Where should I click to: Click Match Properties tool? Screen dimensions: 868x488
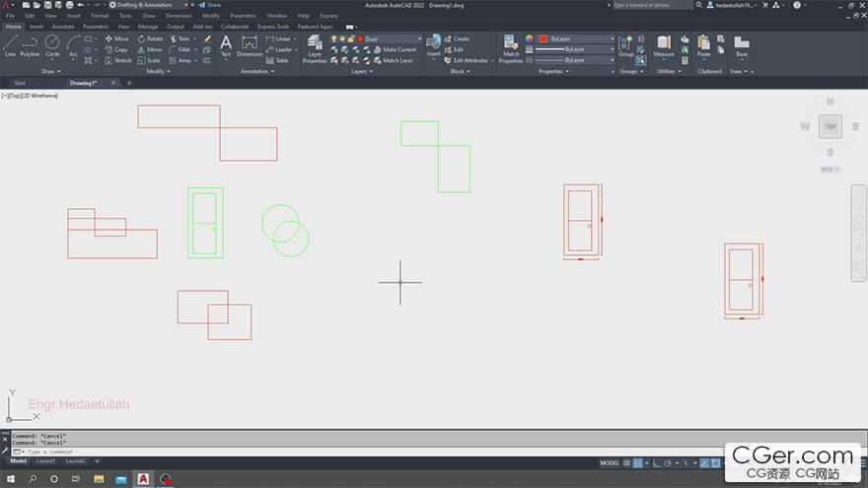pos(510,48)
